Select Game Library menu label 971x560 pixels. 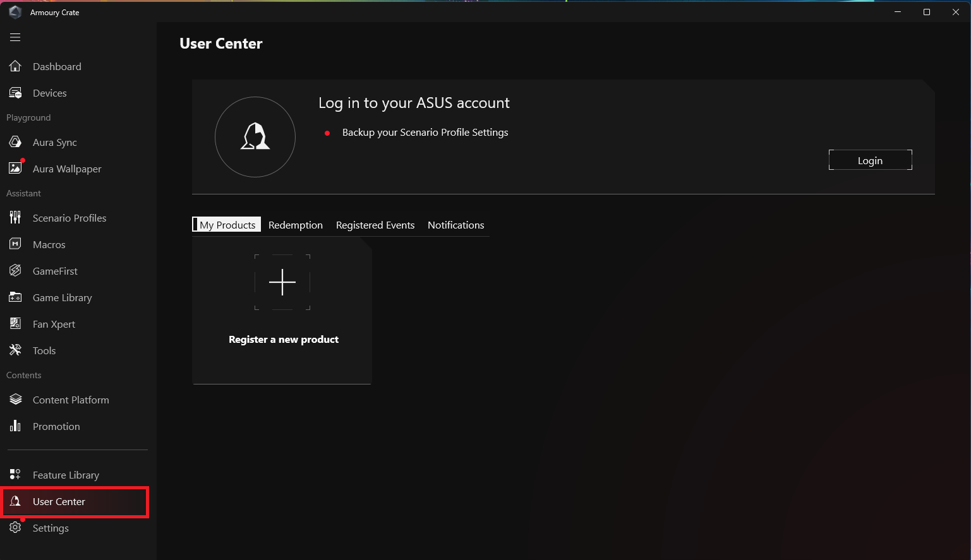pyautogui.click(x=63, y=297)
